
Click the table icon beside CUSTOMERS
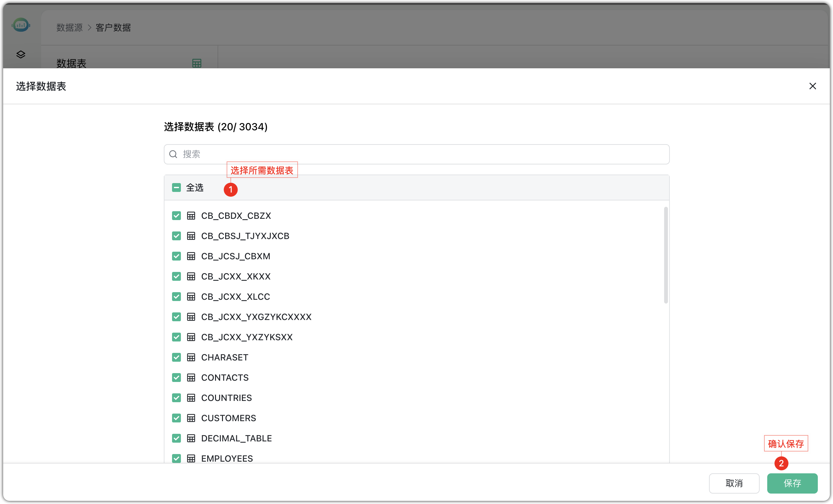(x=191, y=418)
